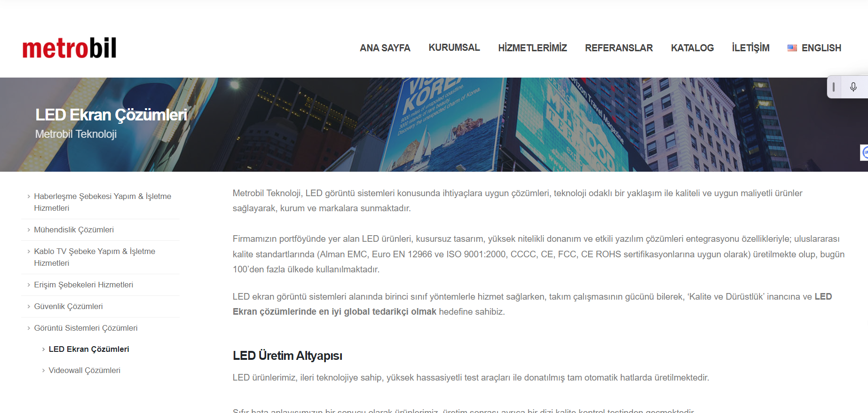Click chevron beside Görüntü Sistemleri Çözümleri
Viewport: 868px width, 413px height.
[29, 328]
